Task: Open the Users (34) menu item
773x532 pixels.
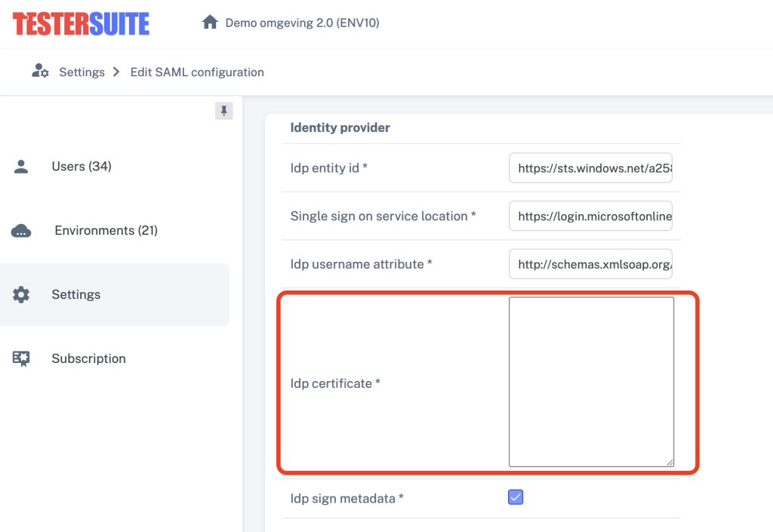Action: pos(82,167)
